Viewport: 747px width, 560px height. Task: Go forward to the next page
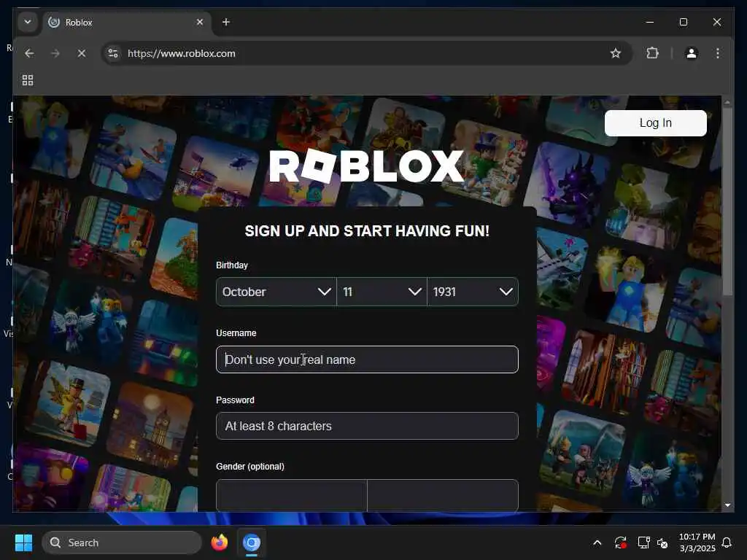pyautogui.click(x=55, y=53)
